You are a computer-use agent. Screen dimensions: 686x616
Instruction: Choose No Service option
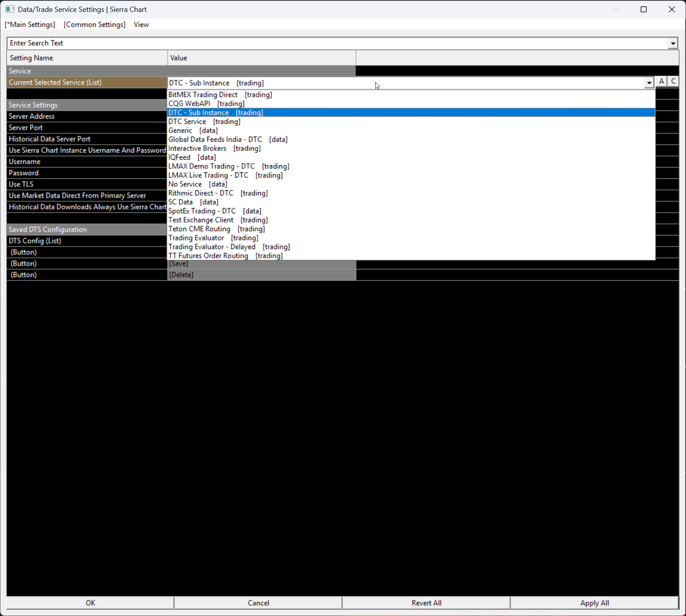tap(411, 184)
